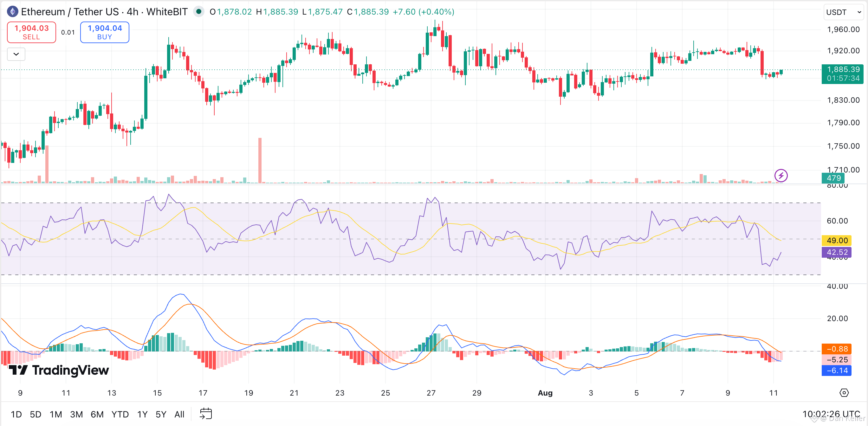868x426 pixels.
Task: Click the Aug label on time axis
Action: pos(545,393)
